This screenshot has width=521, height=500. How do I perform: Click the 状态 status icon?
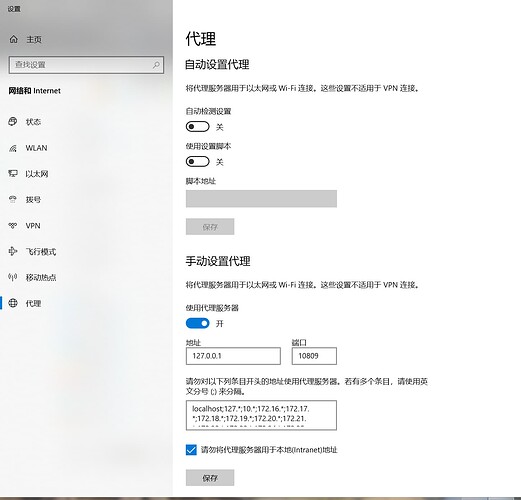click(x=13, y=122)
